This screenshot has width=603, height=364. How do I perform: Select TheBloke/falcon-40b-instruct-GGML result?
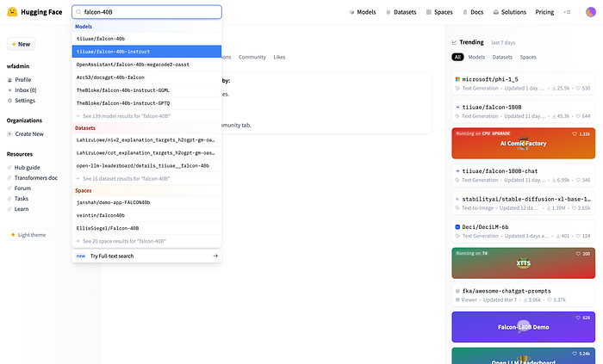[x=146, y=90]
